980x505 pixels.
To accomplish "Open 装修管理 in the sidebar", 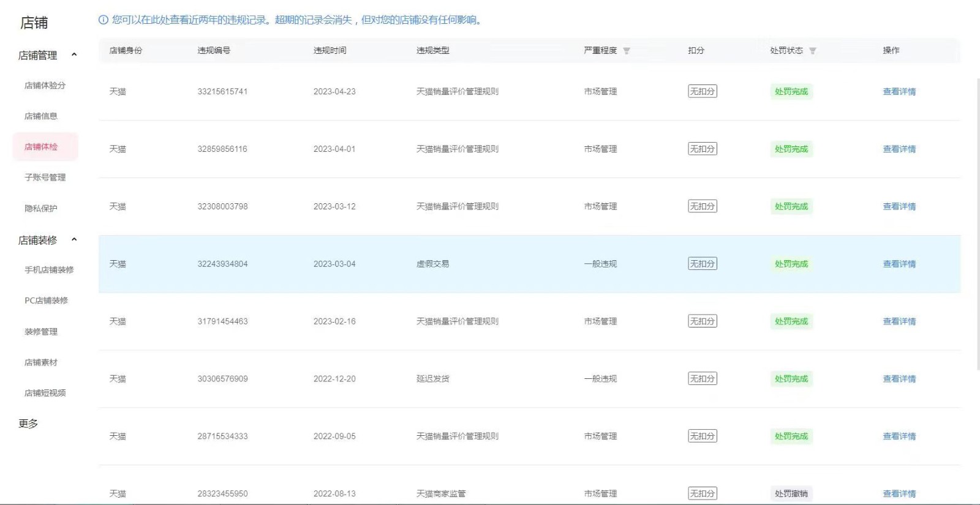I will click(x=41, y=332).
